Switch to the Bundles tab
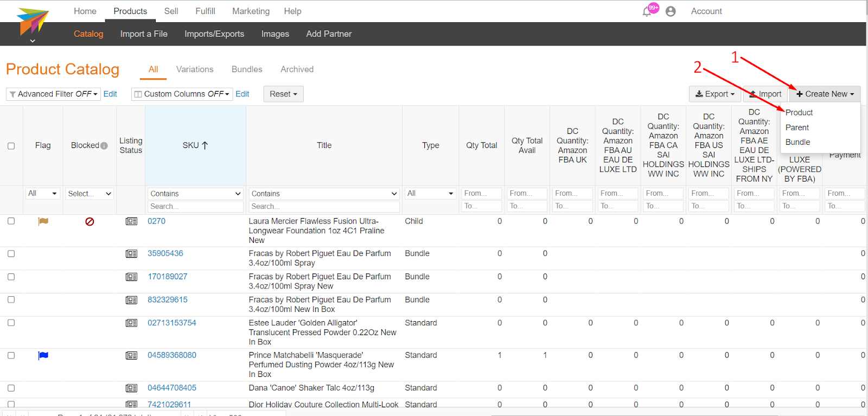The image size is (868, 416). click(247, 69)
